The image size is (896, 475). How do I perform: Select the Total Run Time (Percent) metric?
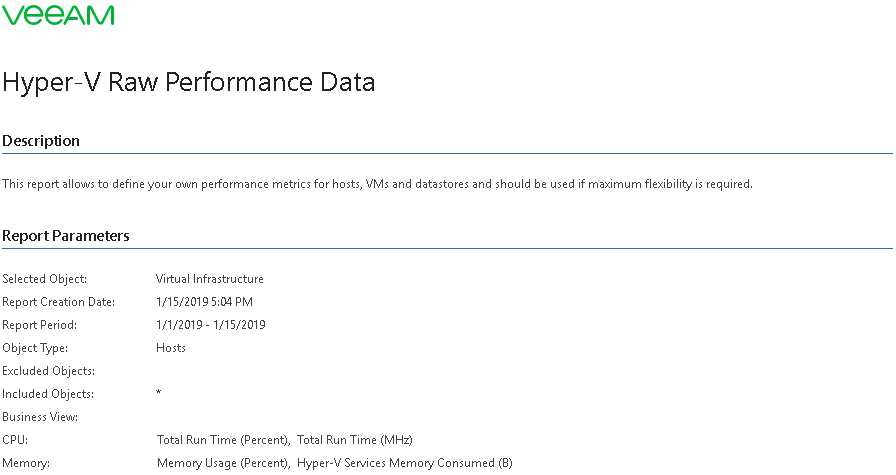223,440
